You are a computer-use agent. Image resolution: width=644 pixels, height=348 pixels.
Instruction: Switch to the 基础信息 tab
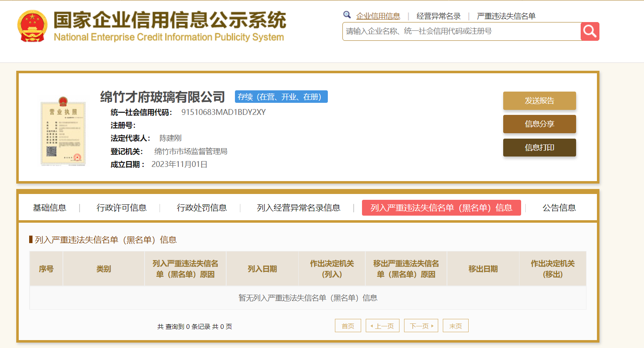point(50,208)
